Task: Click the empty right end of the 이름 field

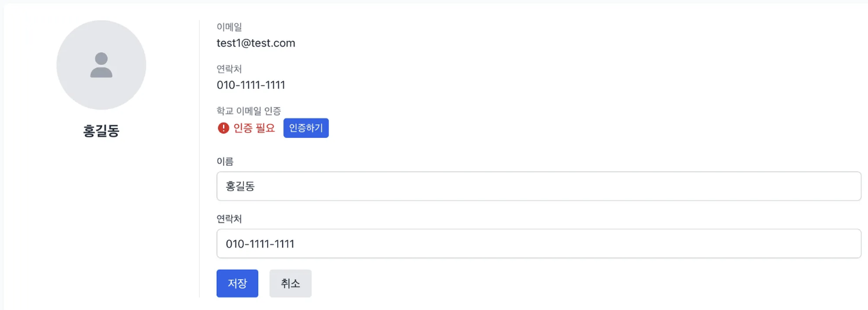Action: pyautogui.click(x=819, y=187)
